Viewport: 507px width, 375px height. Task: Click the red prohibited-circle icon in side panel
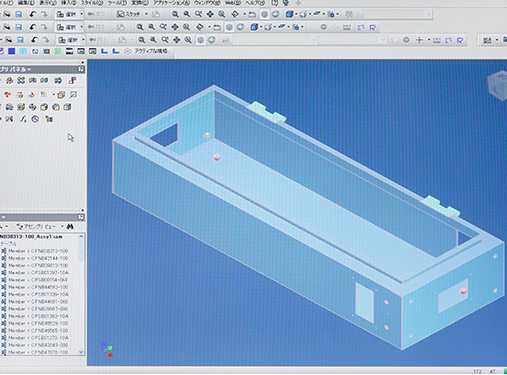(35, 119)
